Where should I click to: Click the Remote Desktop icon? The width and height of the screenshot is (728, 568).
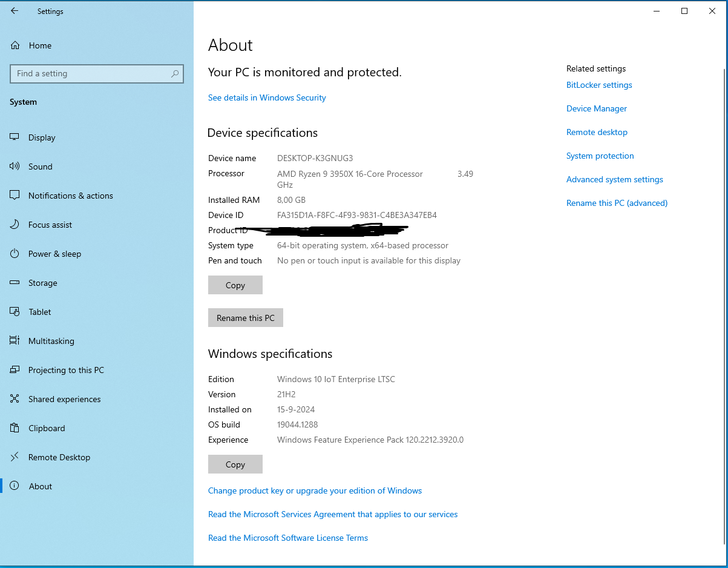(15, 457)
